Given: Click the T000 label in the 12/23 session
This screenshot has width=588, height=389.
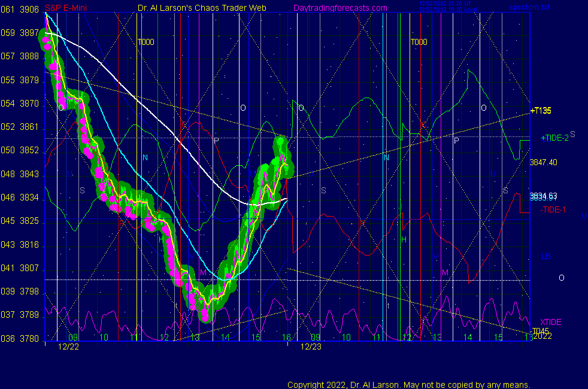Looking at the screenshot, I should click(419, 42).
